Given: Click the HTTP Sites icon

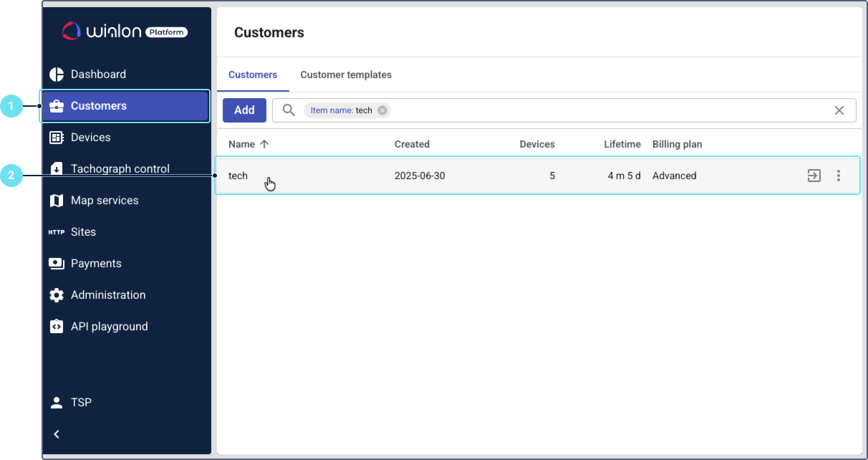Looking at the screenshot, I should click(57, 232).
